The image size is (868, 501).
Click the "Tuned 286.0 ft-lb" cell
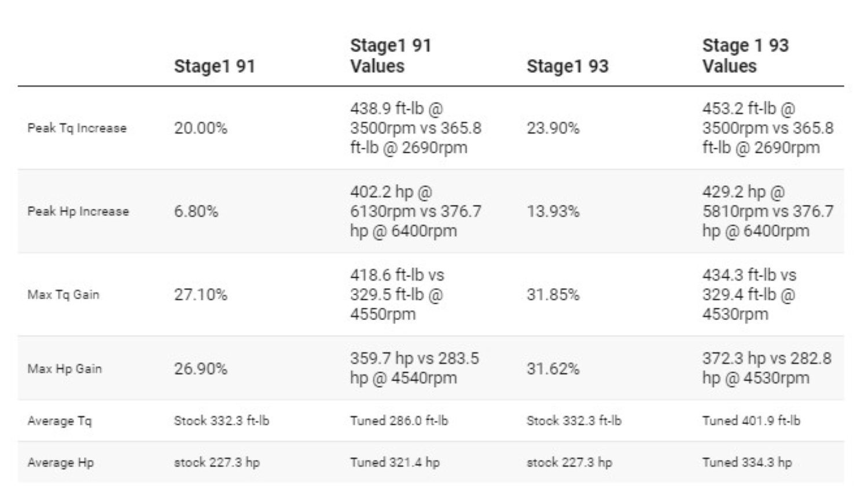399,421
